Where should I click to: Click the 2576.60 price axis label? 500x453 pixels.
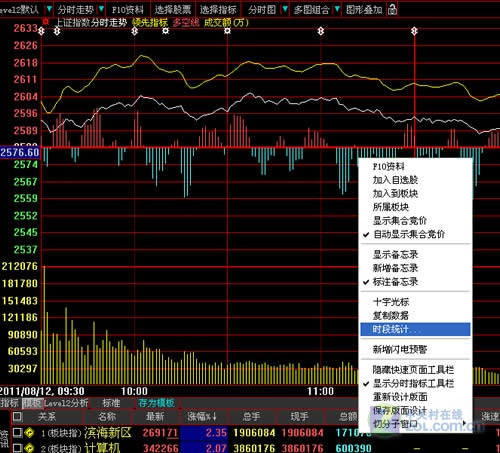pyautogui.click(x=20, y=153)
